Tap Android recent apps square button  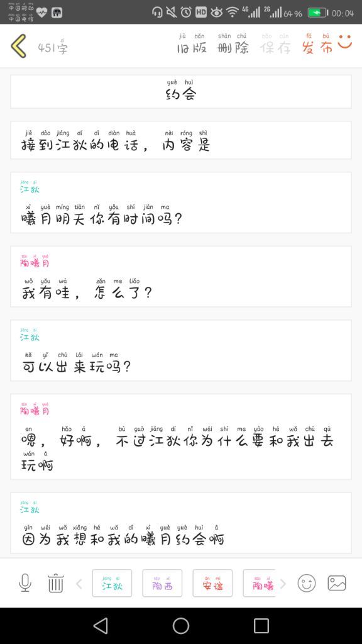(261, 626)
